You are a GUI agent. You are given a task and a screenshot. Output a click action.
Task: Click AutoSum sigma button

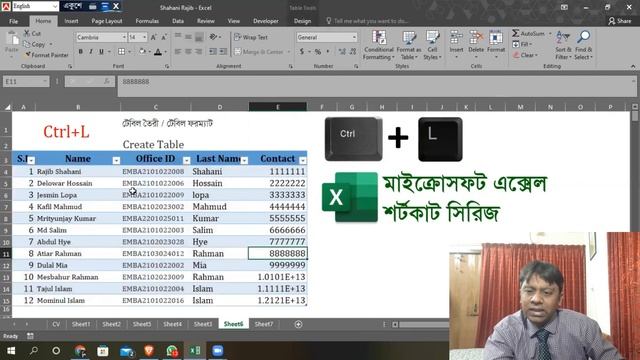pos(529,33)
